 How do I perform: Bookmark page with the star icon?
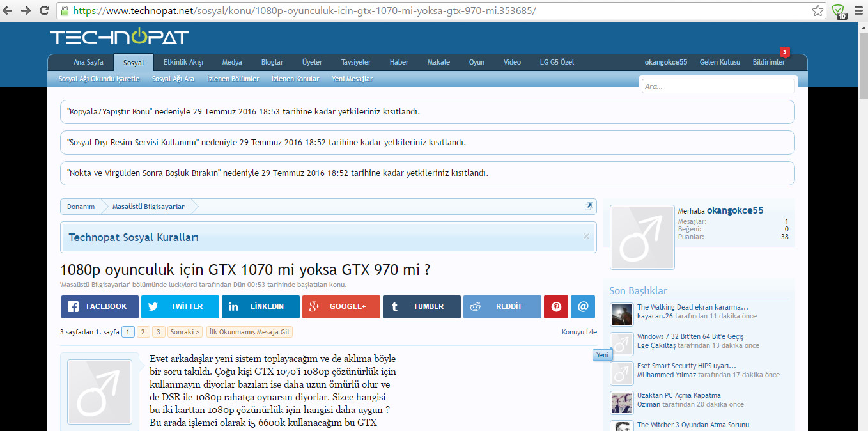coord(818,11)
